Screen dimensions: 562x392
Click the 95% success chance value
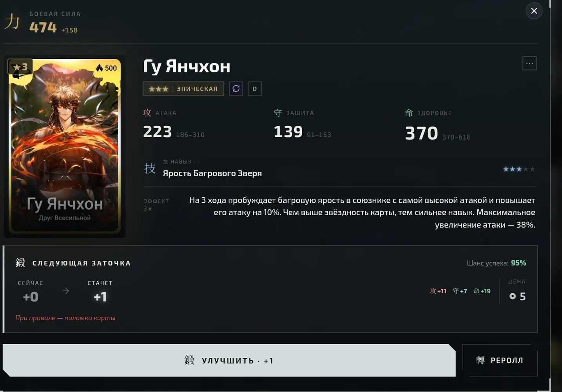tap(518, 263)
